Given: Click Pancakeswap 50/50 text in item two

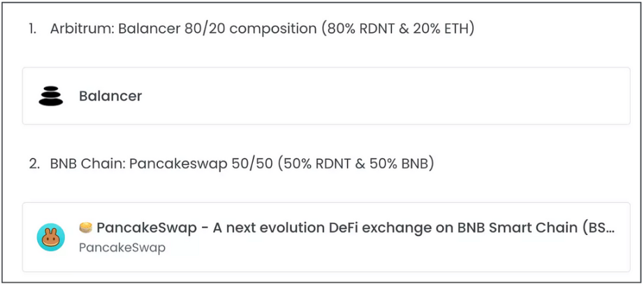Looking at the screenshot, I should [x=201, y=164].
